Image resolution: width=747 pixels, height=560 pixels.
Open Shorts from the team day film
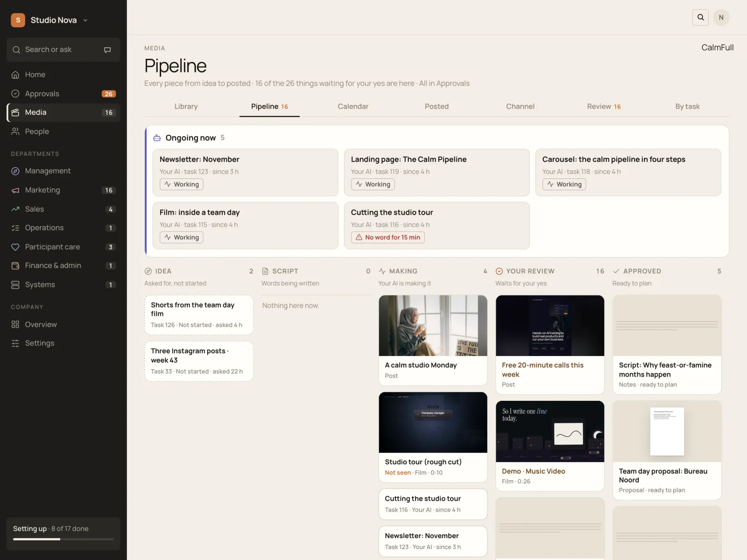tap(199, 315)
